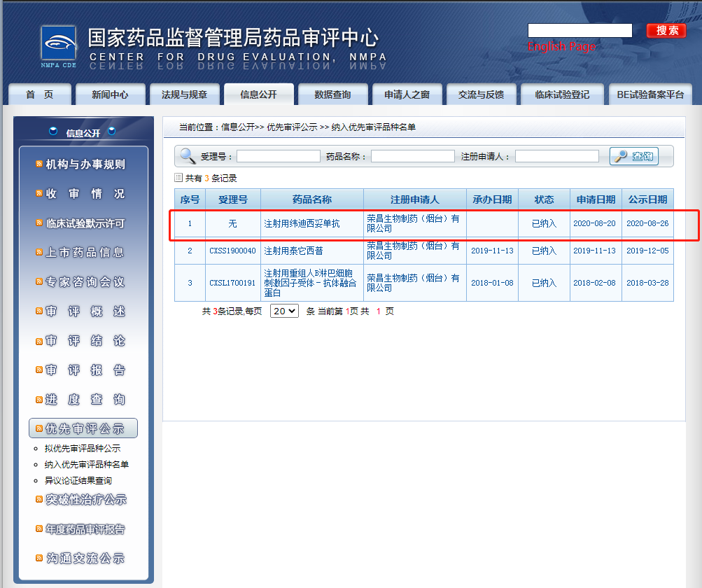Screen dimensions: 702x588
Task: Open the 首页 navigation tab
Action: pyautogui.click(x=39, y=94)
